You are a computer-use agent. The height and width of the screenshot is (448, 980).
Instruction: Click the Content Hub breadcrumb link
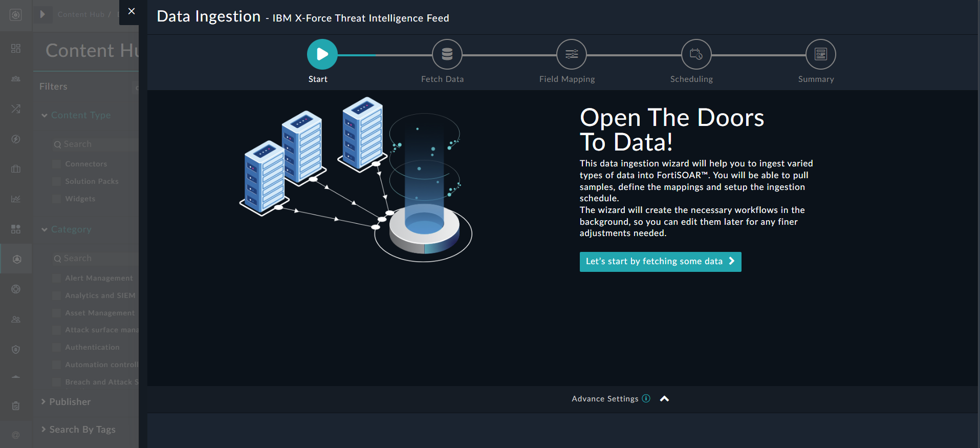pos(81,14)
